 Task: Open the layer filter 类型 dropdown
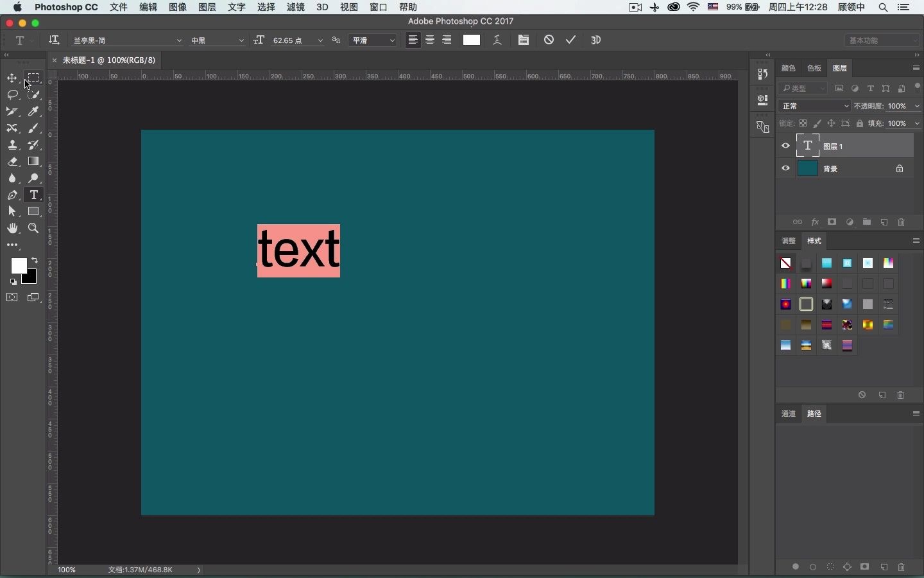pyautogui.click(x=803, y=88)
